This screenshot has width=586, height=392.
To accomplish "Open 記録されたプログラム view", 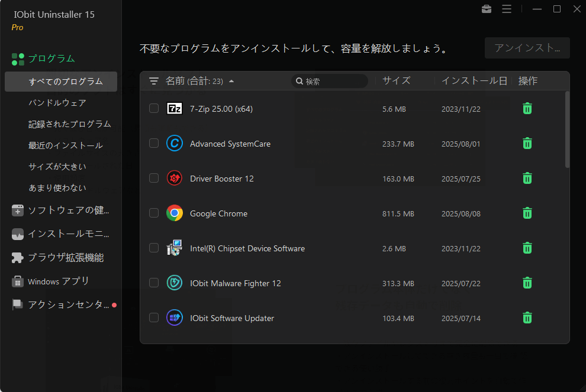I will coord(69,124).
